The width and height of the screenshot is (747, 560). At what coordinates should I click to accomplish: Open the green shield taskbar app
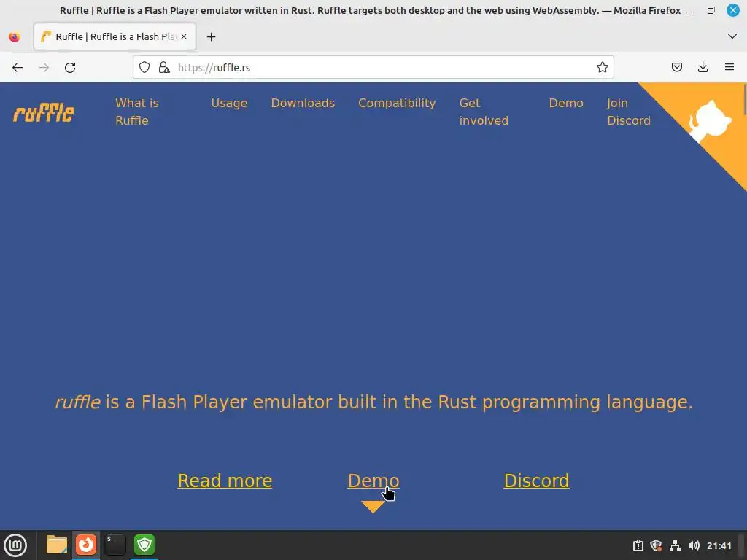point(144,545)
